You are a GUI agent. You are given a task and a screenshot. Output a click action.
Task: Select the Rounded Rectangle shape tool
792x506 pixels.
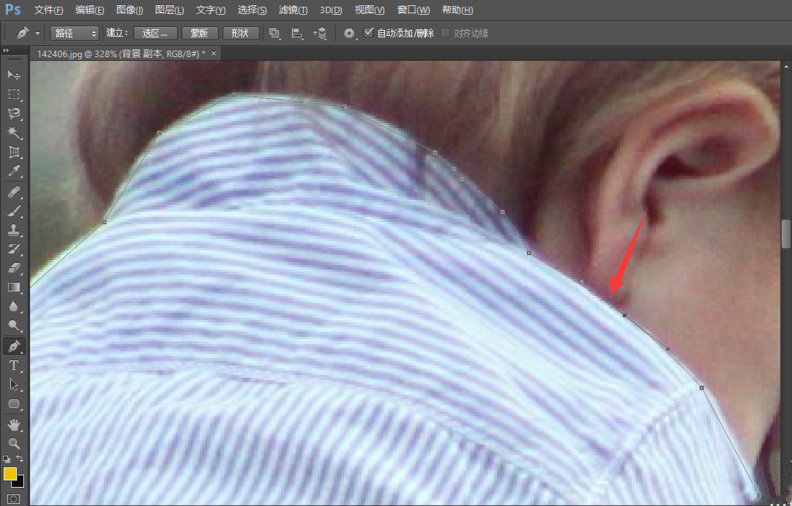click(14, 404)
